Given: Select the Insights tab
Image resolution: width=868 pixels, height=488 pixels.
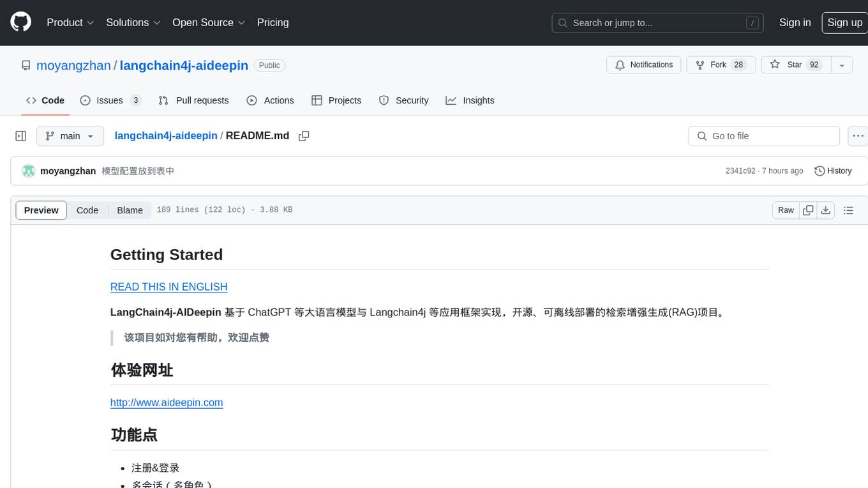Looking at the screenshot, I should [x=470, y=100].
